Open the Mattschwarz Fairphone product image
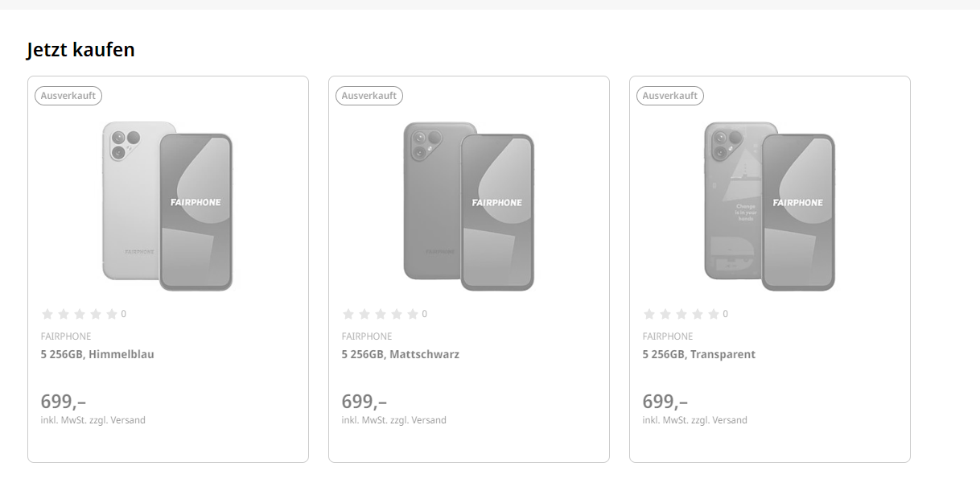Screen dimensions: 980x487 pyautogui.click(x=468, y=206)
